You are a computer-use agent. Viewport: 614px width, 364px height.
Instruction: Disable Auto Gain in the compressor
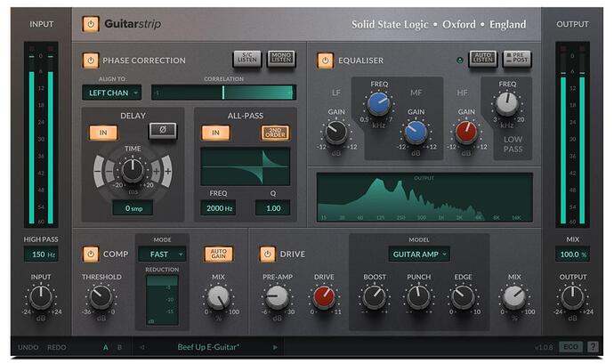click(x=218, y=254)
